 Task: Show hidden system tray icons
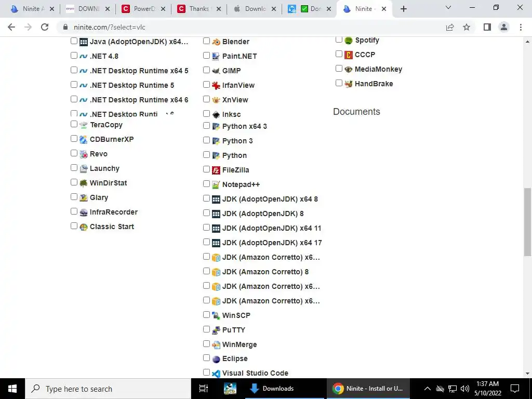click(x=428, y=389)
